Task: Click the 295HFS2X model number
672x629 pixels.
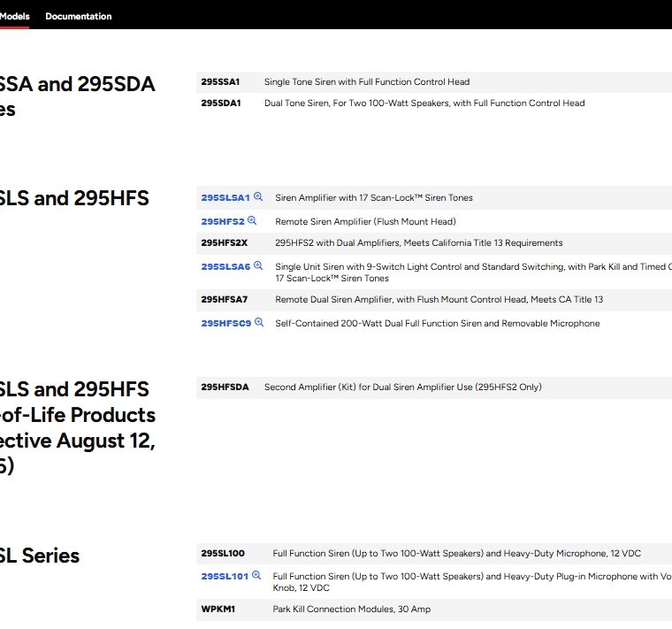Action: click(x=224, y=243)
